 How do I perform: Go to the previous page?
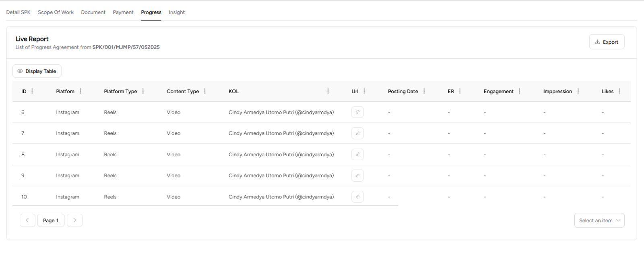pos(27,220)
